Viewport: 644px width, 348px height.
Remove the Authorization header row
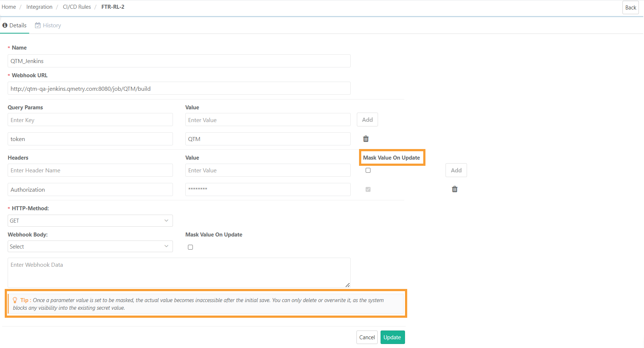coord(454,189)
